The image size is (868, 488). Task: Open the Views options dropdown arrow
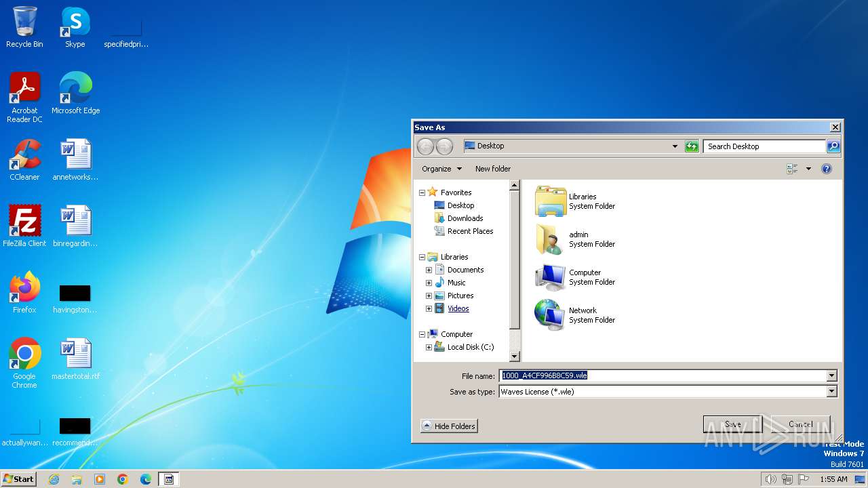click(808, 169)
